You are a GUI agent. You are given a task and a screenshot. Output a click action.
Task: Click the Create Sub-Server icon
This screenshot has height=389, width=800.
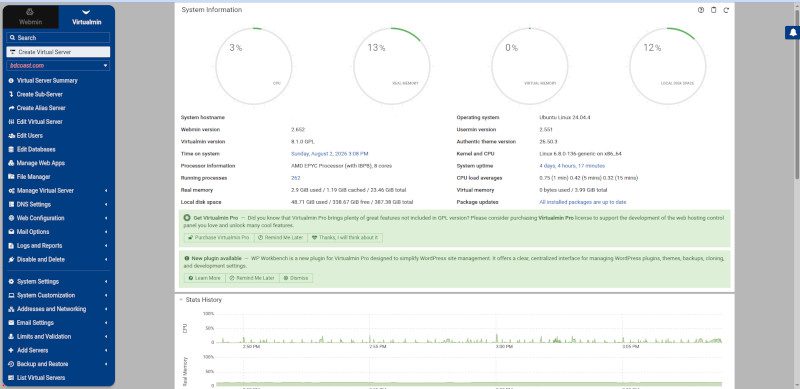pos(11,94)
